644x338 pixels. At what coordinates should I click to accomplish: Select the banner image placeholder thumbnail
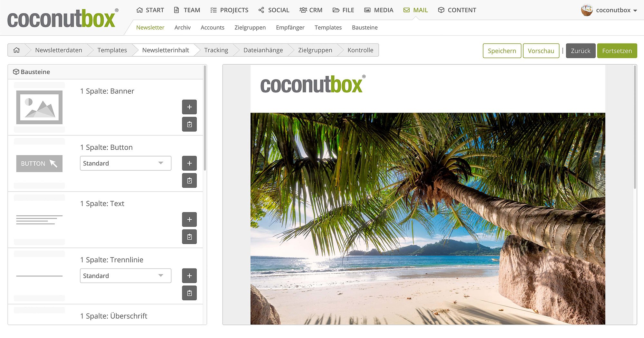[39, 107]
